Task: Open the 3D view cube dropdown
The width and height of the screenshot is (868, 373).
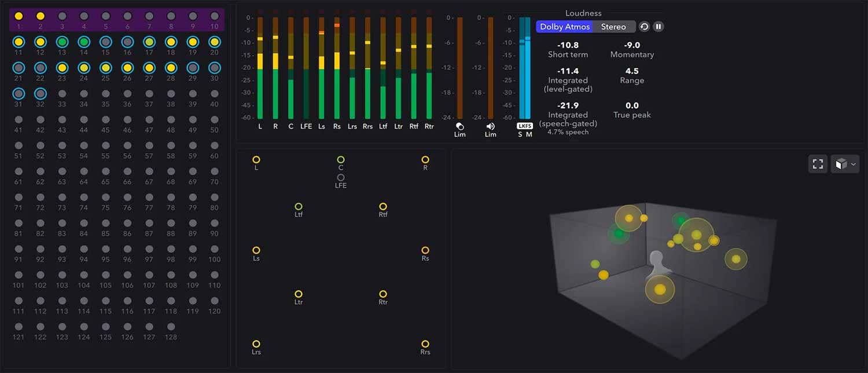Action: coord(845,164)
